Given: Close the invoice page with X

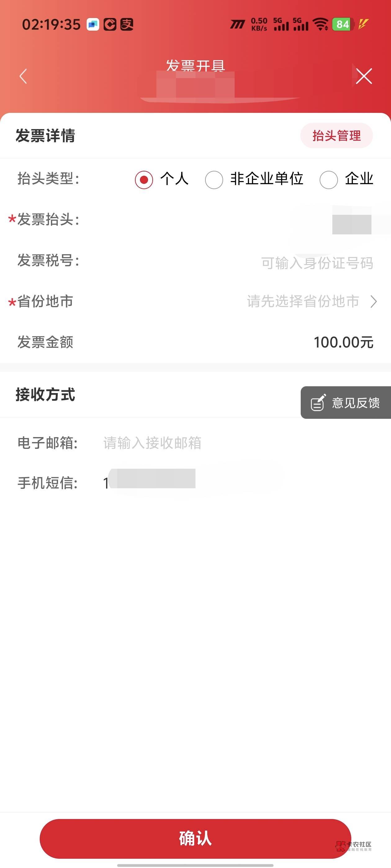Looking at the screenshot, I should coord(364,76).
